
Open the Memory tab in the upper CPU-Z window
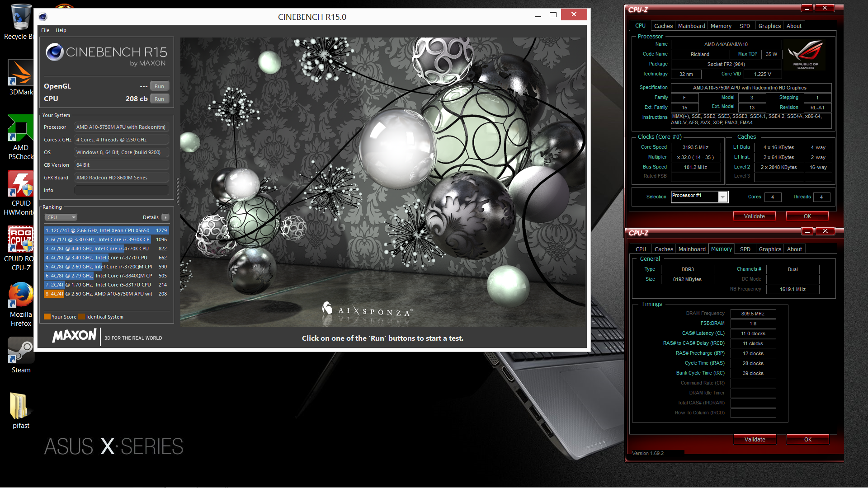(721, 26)
